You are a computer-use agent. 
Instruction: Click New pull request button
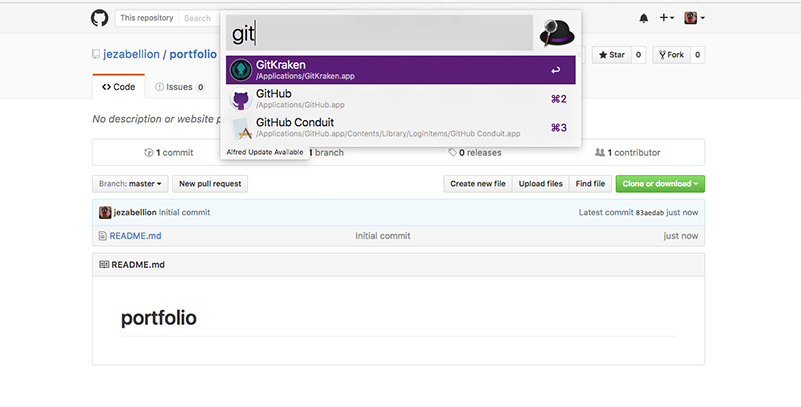210,184
